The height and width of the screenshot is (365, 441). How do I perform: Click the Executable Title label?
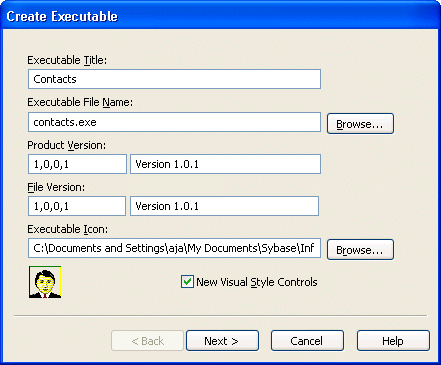coord(67,60)
